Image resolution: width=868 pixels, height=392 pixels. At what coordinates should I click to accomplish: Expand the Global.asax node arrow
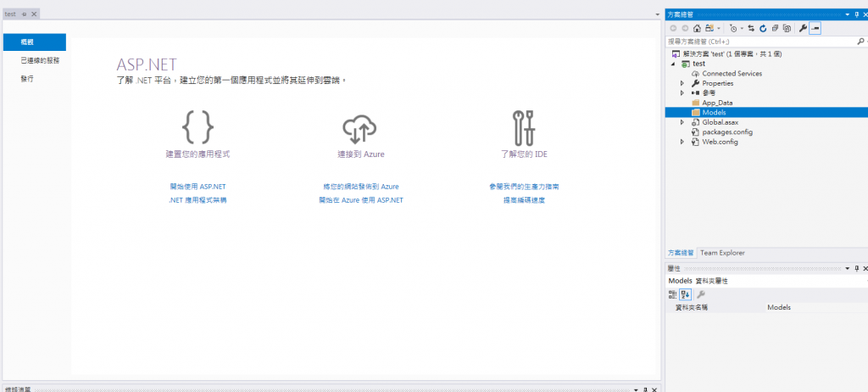[683, 122]
